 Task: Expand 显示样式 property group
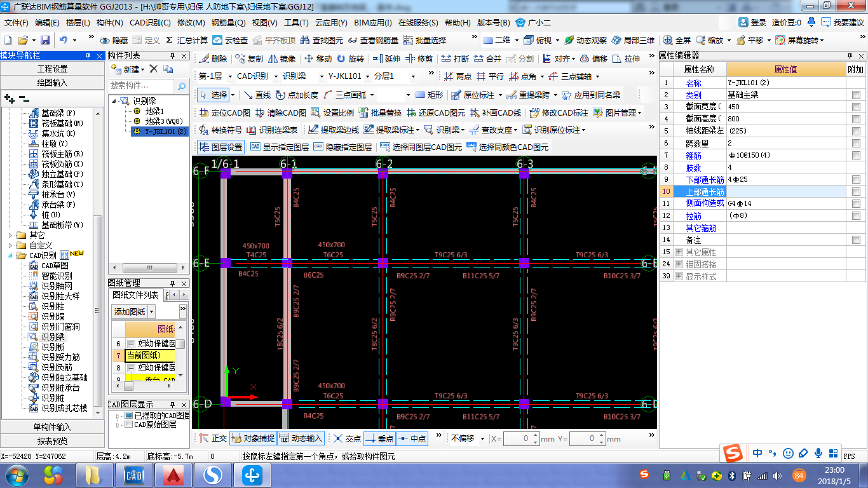tap(679, 276)
